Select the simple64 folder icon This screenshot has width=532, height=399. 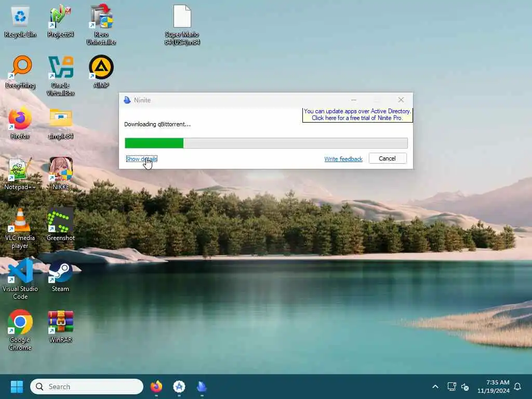pos(60,123)
